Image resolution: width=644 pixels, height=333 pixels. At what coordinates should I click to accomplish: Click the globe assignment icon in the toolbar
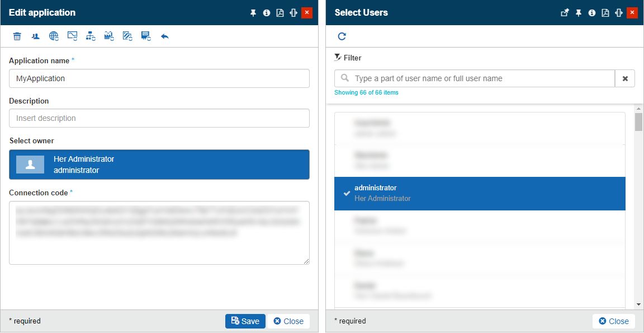point(53,36)
